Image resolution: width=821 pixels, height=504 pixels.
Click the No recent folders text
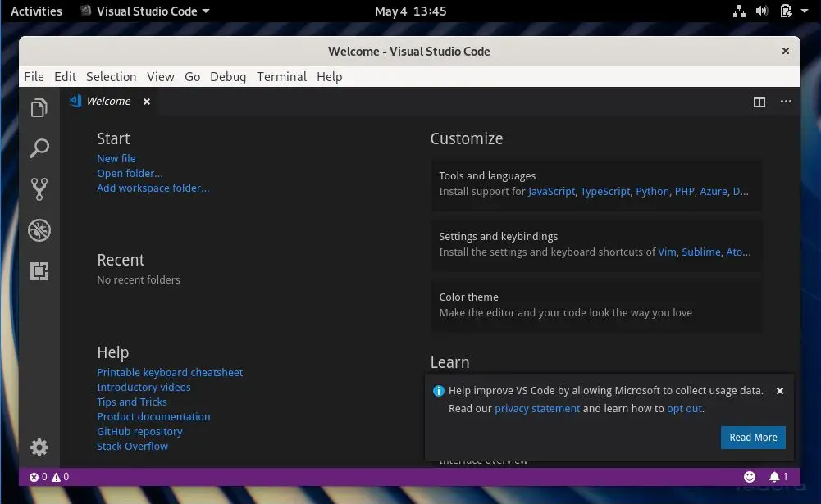click(x=139, y=280)
